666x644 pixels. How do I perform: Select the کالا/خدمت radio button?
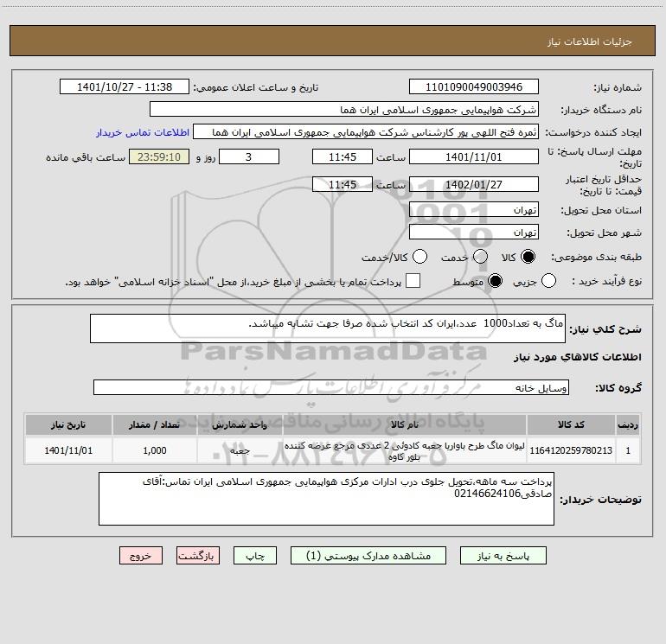click(419, 257)
